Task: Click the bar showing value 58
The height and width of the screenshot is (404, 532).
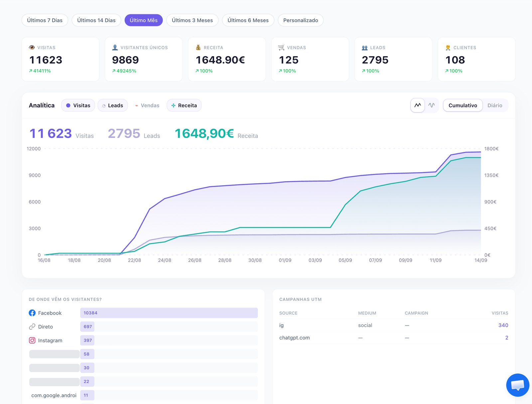Action: pos(87,354)
